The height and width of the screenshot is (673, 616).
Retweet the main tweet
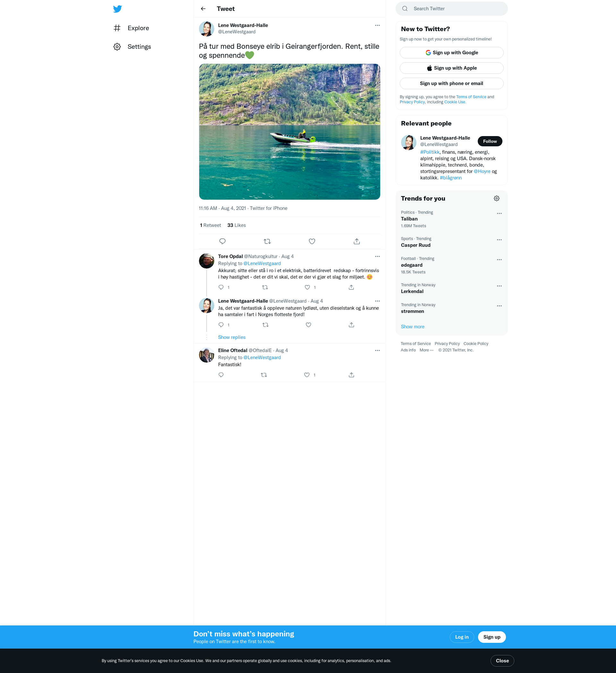(x=267, y=241)
